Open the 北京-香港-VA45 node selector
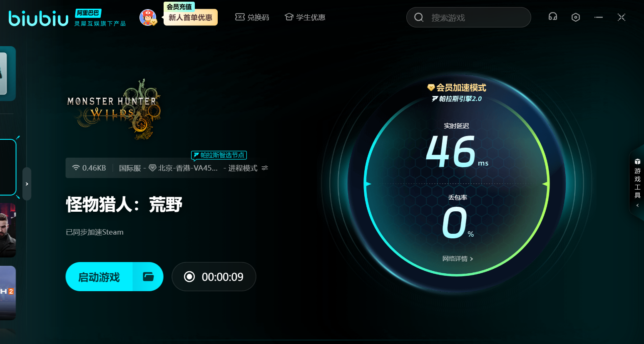 point(183,168)
